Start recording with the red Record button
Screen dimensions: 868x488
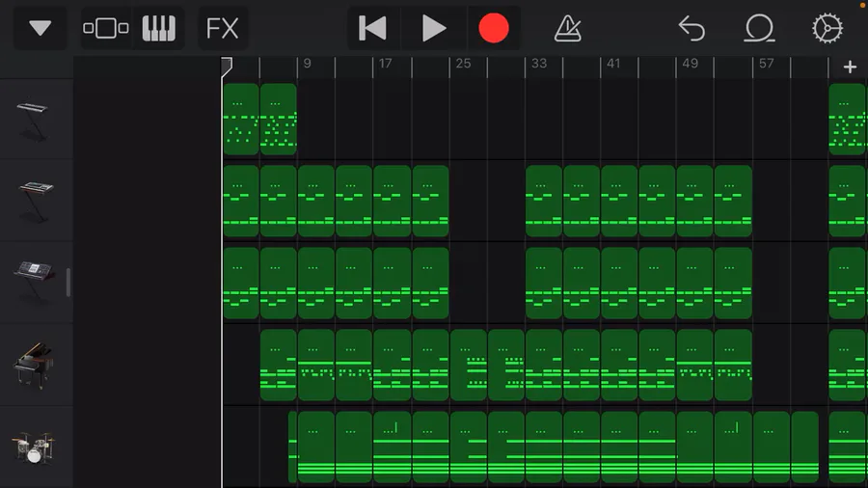494,28
